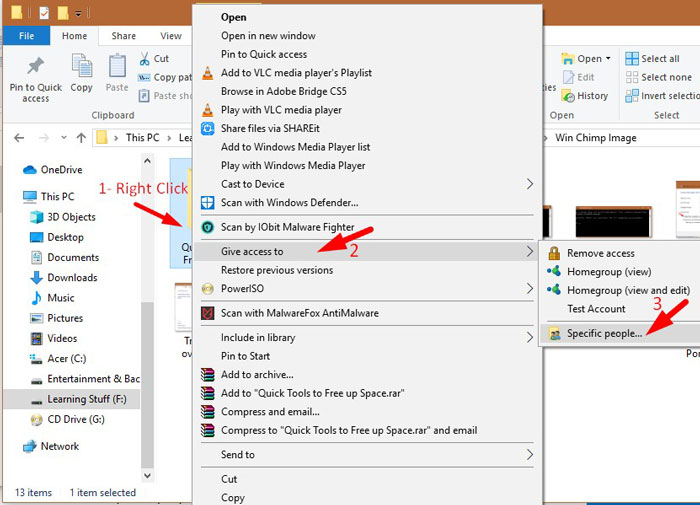Select CD Drive (G:) in the sidebar
700x505 pixels.
pos(76,419)
